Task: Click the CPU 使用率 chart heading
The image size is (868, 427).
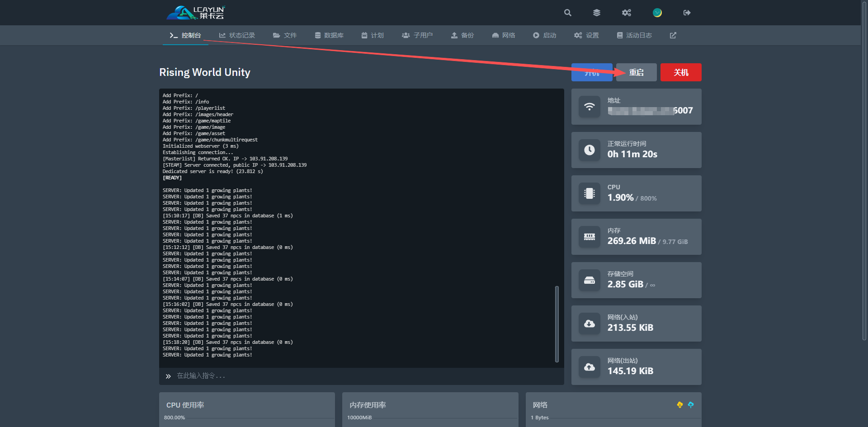Action: coord(185,405)
